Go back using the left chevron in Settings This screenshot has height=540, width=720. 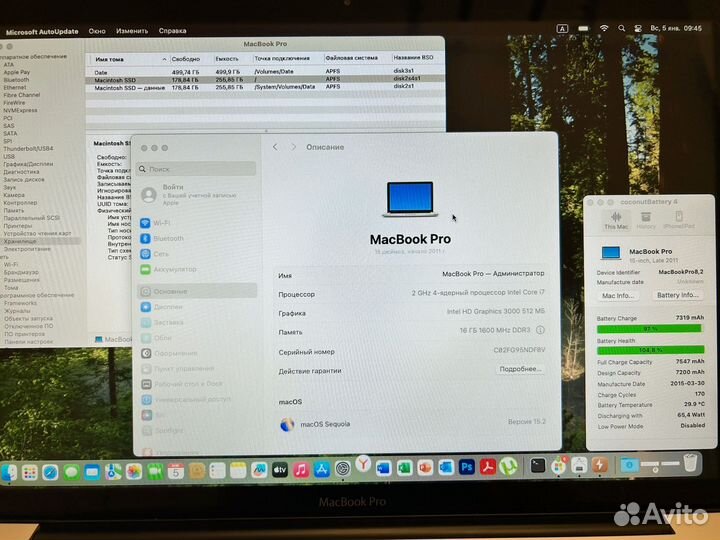pyautogui.click(x=275, y=147)
